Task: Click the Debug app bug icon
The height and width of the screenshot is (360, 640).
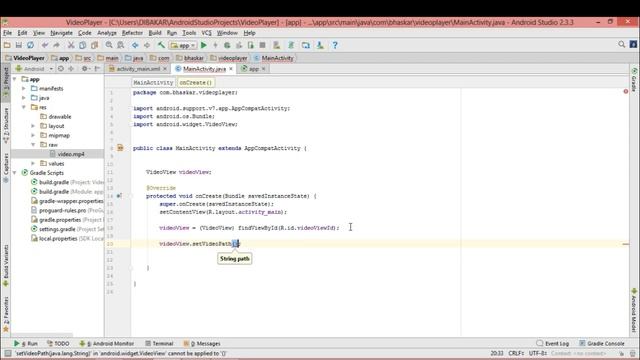Action: (x=227, y=45)
